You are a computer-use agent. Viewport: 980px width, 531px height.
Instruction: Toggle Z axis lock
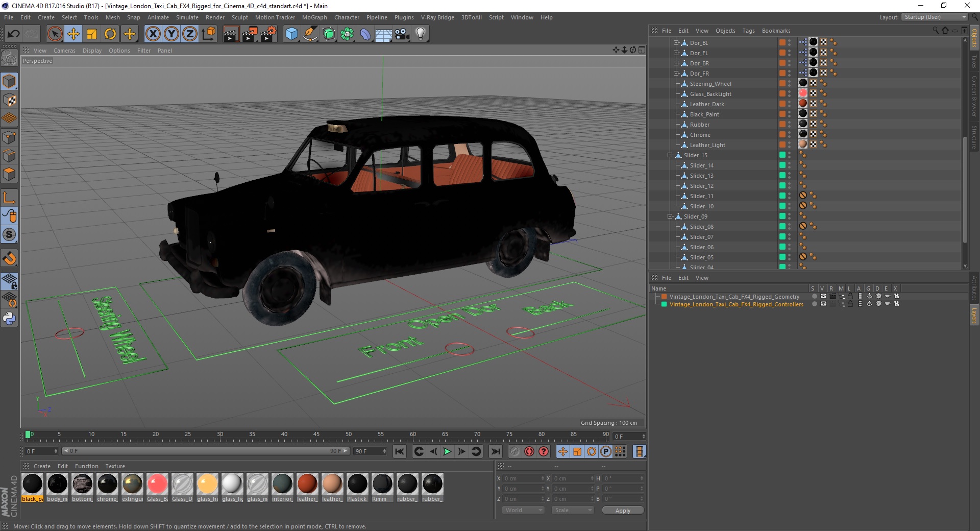pos(190,34)
